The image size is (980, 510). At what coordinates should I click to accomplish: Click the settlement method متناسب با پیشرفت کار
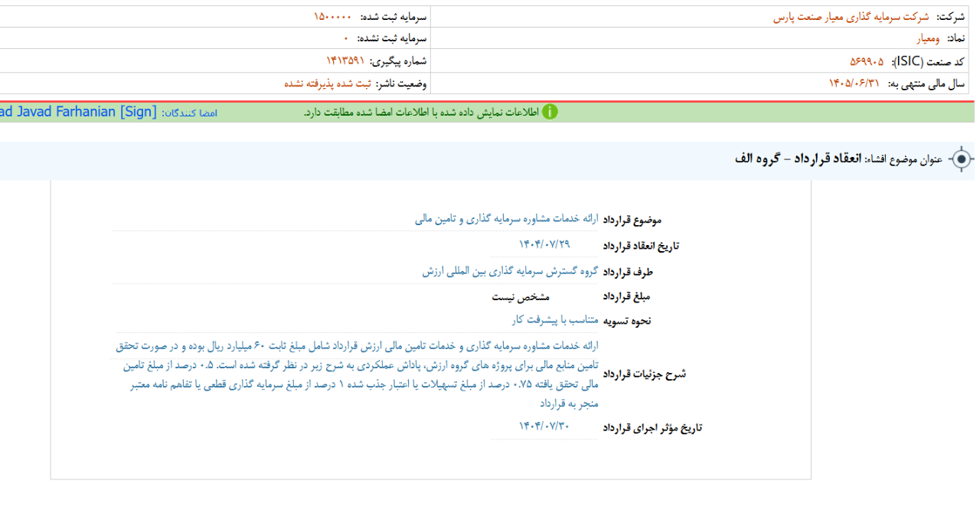pyautogui.click(x=555, y=320)
